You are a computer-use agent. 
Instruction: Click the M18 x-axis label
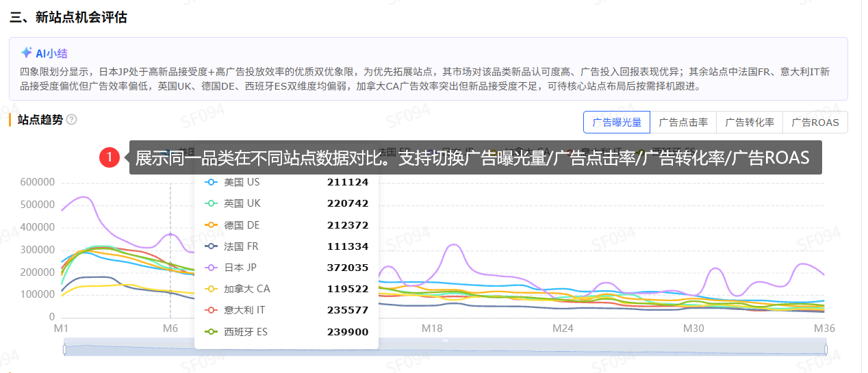point(432,329)
